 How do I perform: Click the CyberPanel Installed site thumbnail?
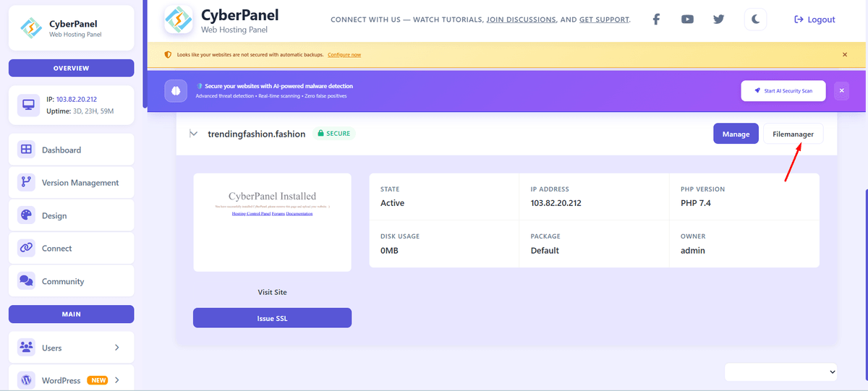click(272, 222)
